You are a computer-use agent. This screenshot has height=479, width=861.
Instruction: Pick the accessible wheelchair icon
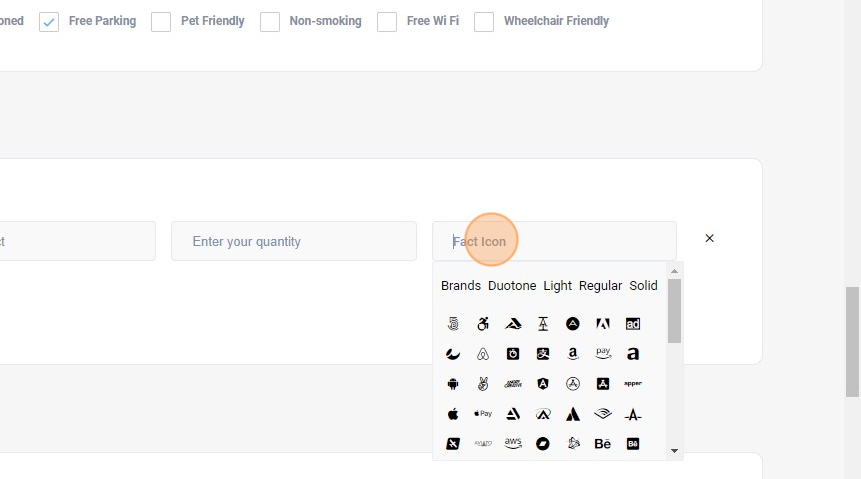coord(483,324)
